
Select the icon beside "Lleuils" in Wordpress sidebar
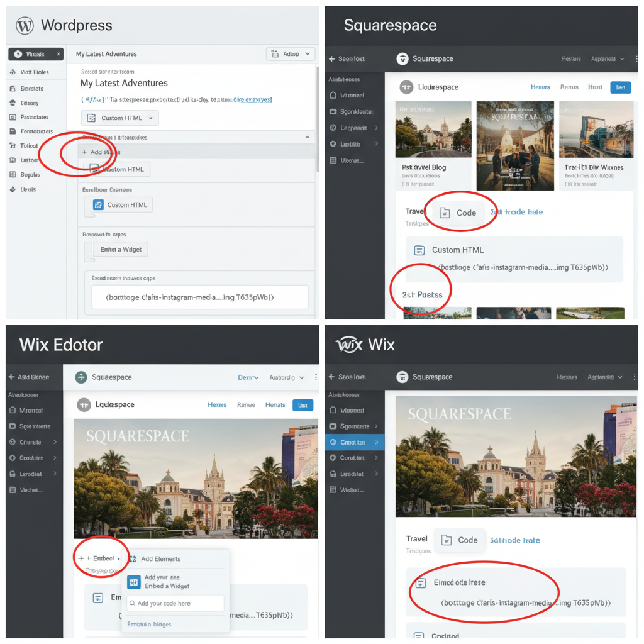13,189
